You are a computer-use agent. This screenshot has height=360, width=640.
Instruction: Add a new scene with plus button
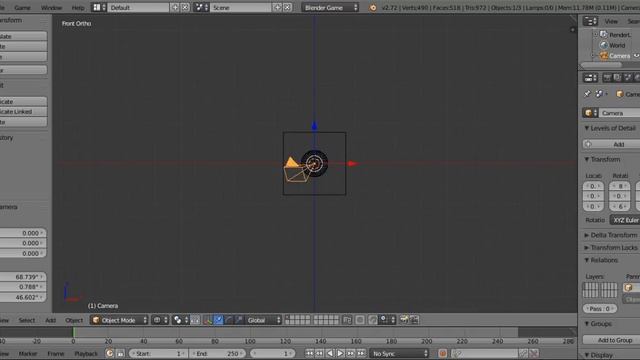click(277, 7)
